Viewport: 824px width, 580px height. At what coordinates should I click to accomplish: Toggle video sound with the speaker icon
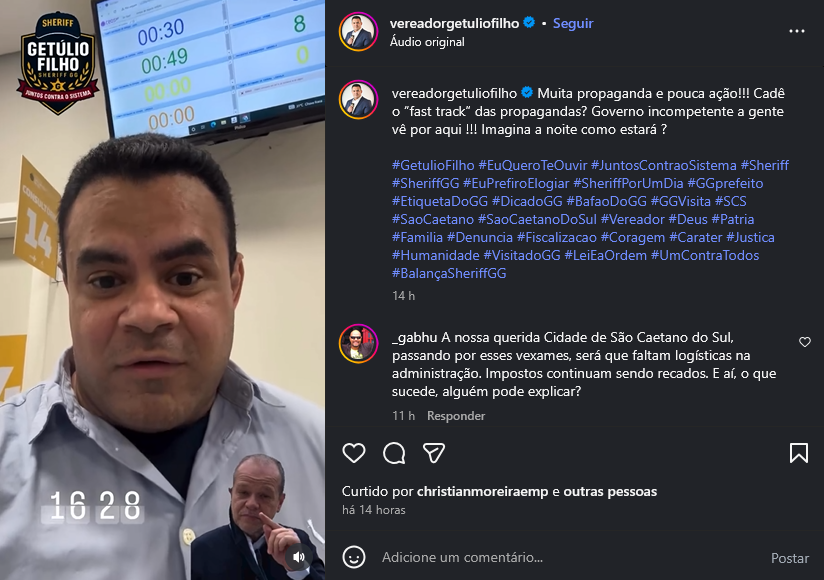point(298,557)
